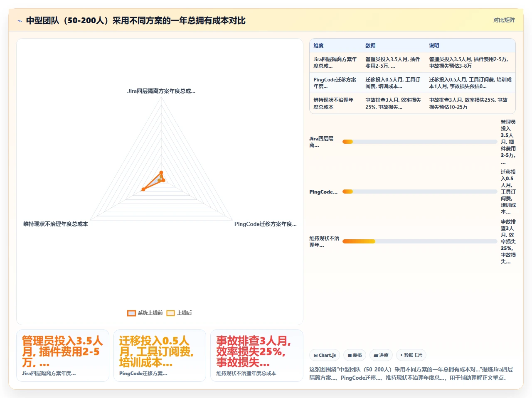Click description cell ending 事故损失预估10-25万
Image resolution: width=532 pixels, height=398 pixels.
470,103
